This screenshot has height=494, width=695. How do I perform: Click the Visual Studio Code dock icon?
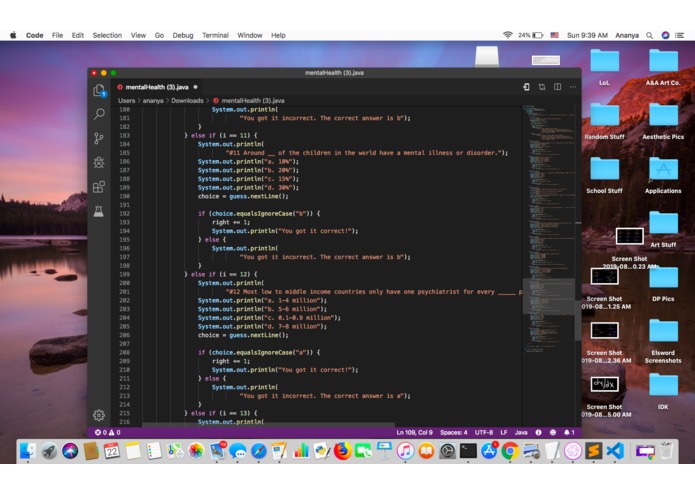pos(615,451)
